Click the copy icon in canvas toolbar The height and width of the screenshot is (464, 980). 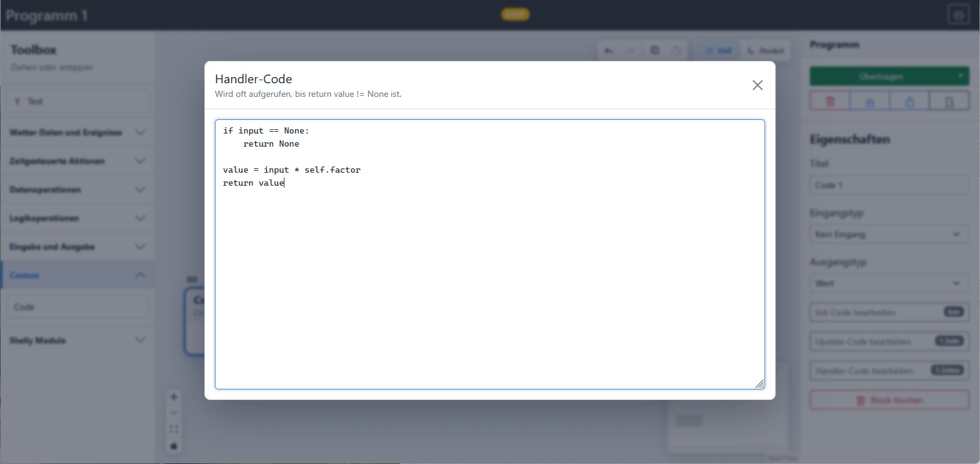click(655, 51)
